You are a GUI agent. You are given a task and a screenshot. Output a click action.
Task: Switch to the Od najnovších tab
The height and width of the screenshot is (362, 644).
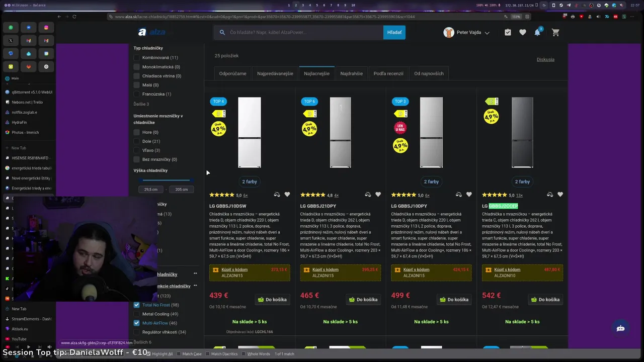[429, 73]
